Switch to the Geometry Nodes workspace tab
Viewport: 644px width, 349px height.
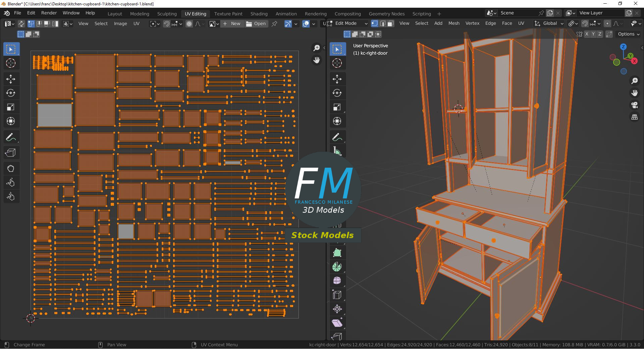point(387,14)
